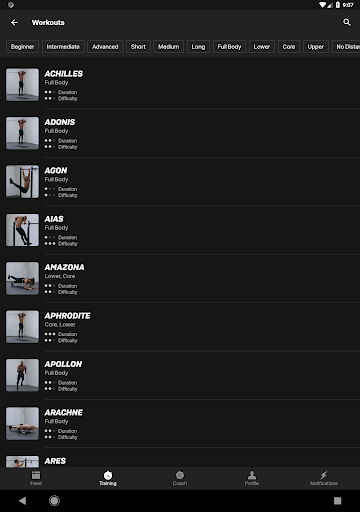Tap the Android back triangle button
This screenshot has width=360, height=512.
pyautogui.click(x=22, y=501)
